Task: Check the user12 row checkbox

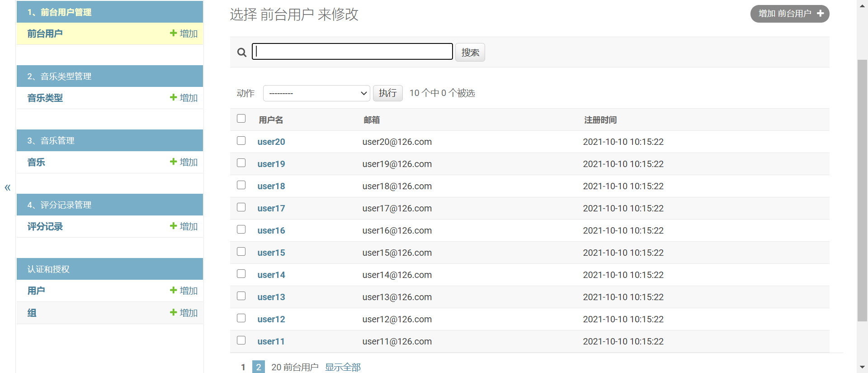Action: [x=241, y=318]
